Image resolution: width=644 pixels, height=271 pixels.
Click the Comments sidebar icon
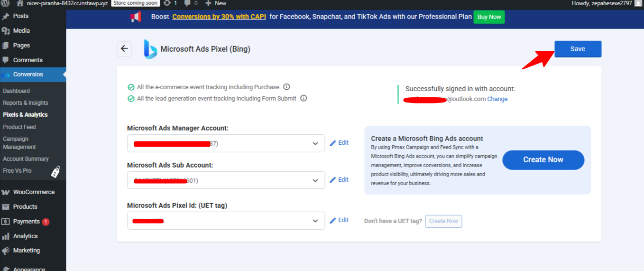pyautogui.click(x=6, y=60)
